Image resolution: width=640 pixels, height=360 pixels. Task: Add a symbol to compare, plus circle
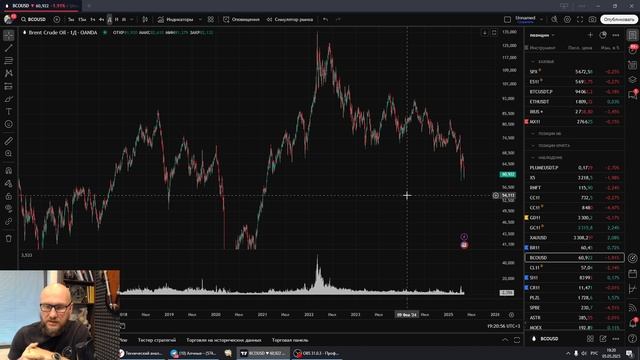pos(57,19)
